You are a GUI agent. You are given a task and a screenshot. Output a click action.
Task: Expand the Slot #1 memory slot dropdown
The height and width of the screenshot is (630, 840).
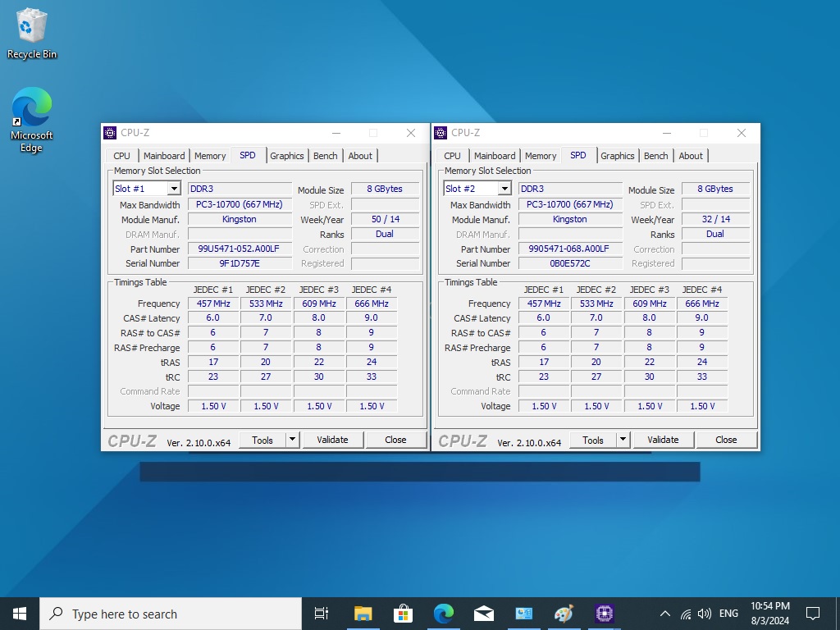pyautogui.click(x=173, y=189)
